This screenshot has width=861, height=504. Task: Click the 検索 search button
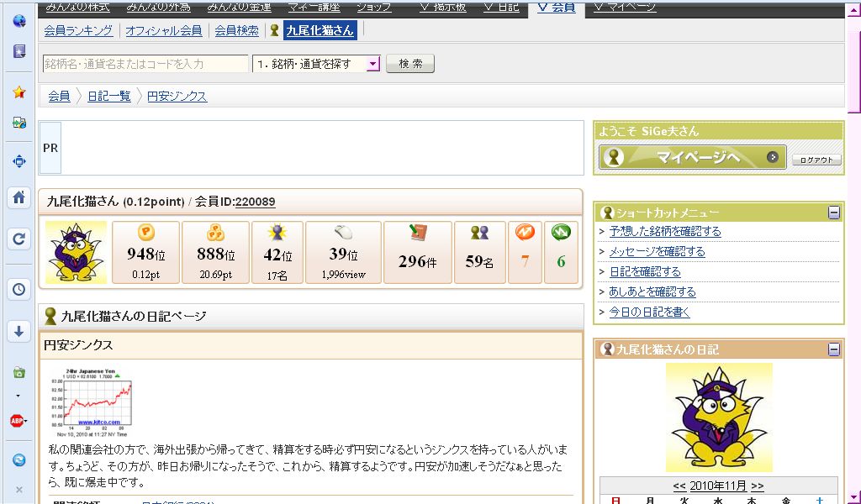point(410,64)
